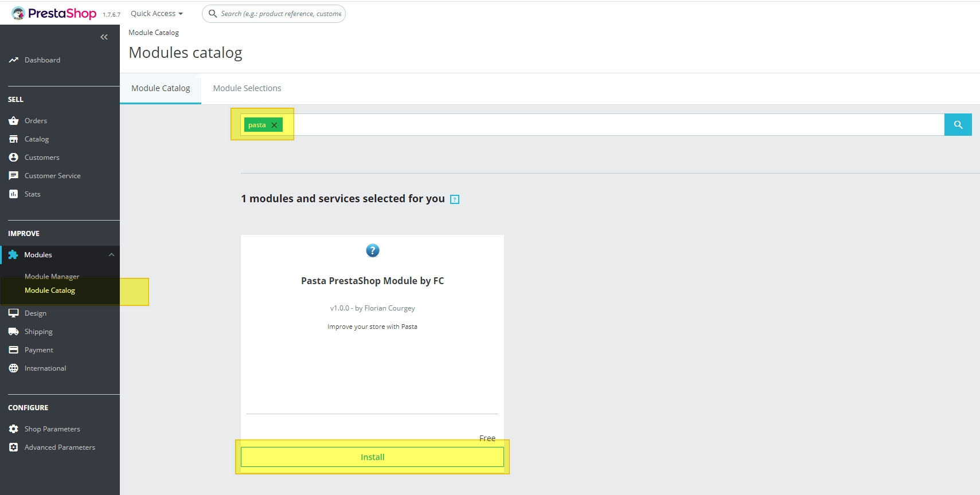Viewport: 980px width, 495px height.
Task: Collapse the Modules menu section
Action: click(x=111, y=255)
